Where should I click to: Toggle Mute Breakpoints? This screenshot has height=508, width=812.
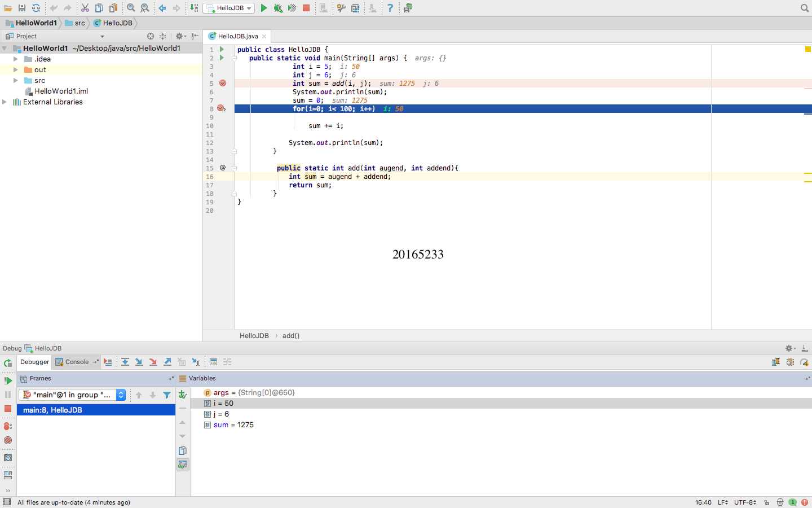pyautogui.click(x=8, y=440)
